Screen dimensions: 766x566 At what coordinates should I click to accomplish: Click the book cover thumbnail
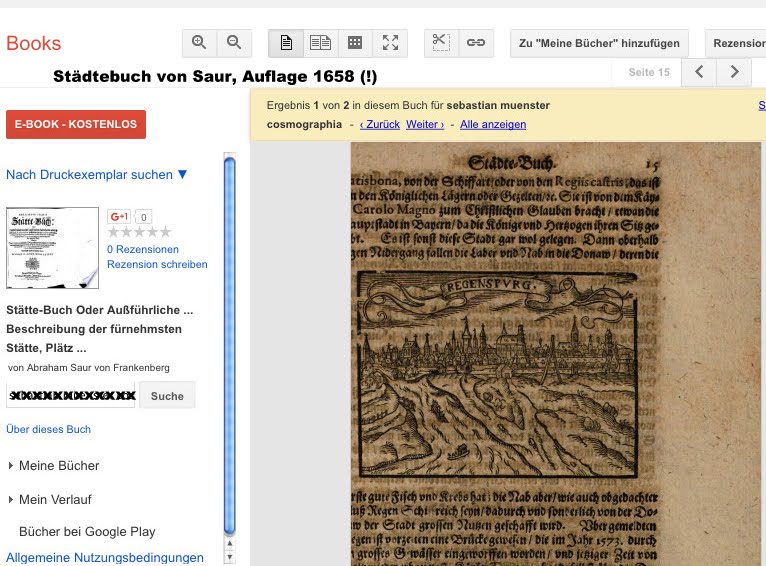52,248
